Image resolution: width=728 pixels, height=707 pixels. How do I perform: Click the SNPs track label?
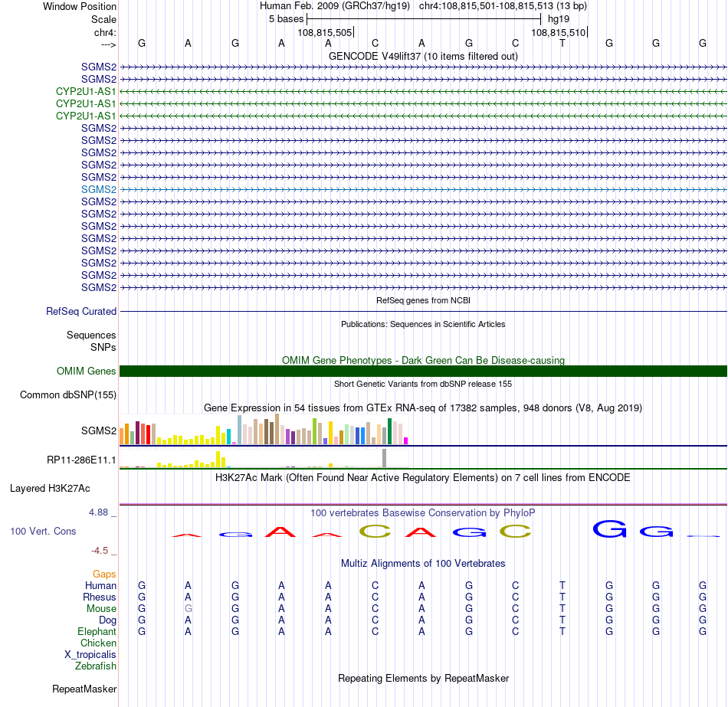coord(103,347)
